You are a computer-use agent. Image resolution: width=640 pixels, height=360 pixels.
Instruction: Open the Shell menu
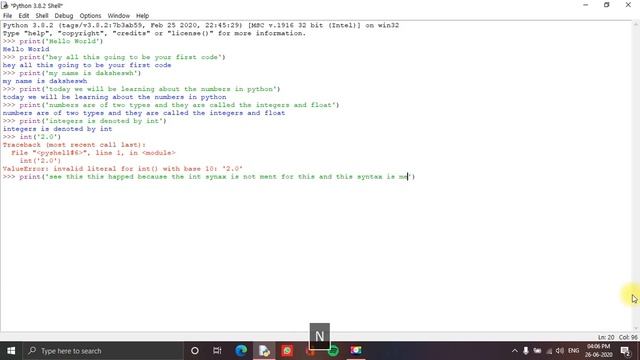42,16
